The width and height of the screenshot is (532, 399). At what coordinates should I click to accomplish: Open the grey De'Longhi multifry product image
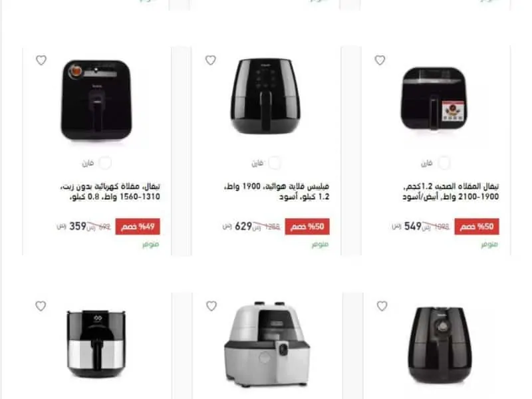[x=267, y=344]
